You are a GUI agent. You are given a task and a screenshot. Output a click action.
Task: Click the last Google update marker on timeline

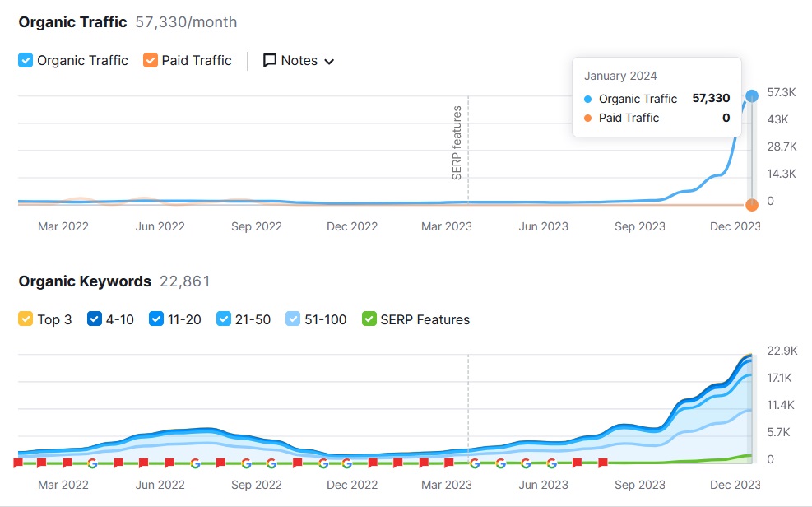[x=551, y=463]
